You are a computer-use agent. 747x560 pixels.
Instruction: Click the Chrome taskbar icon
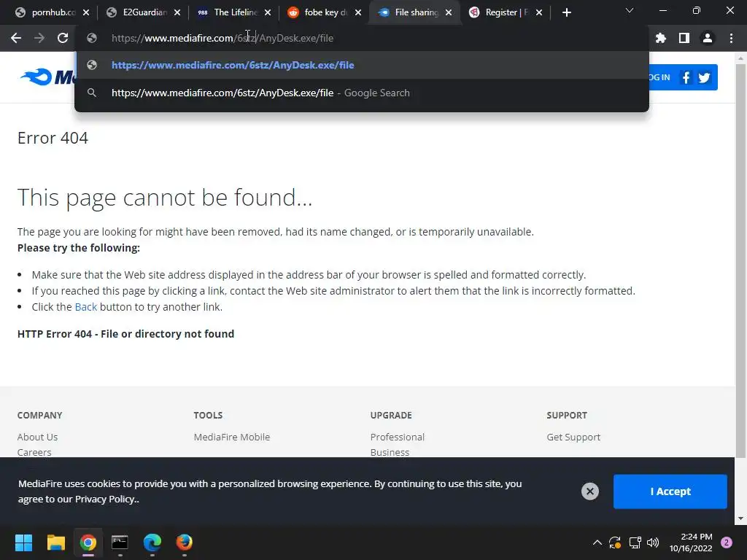tap(88, 542)
